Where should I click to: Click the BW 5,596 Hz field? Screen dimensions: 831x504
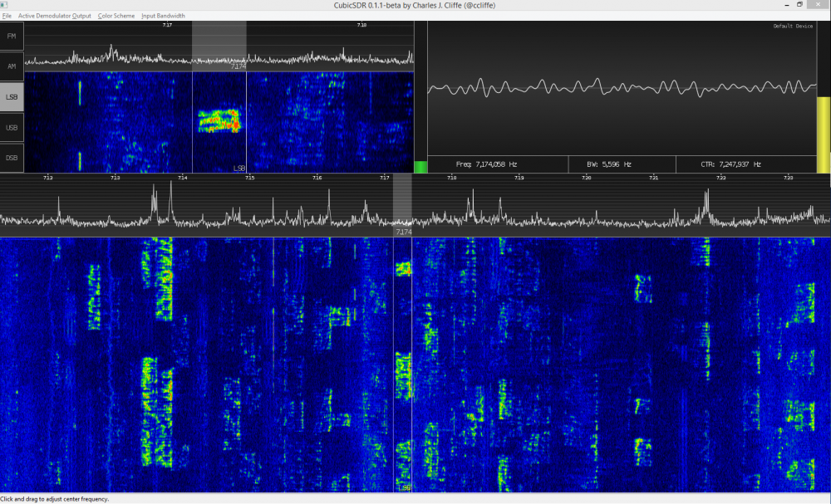pos(622,164)
